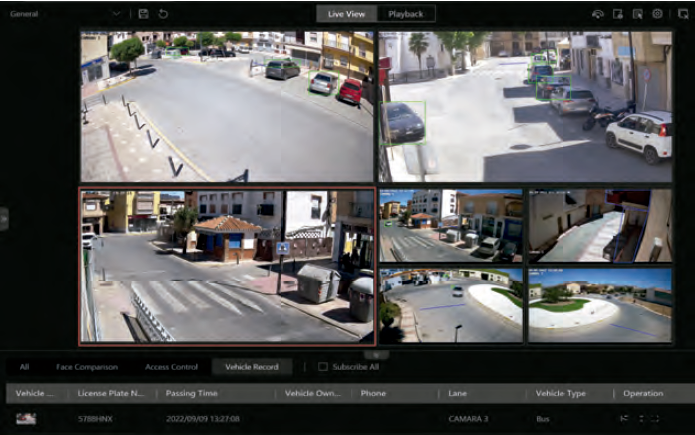
Task: Switch to the Access Control tab
Action: point(171,367)
